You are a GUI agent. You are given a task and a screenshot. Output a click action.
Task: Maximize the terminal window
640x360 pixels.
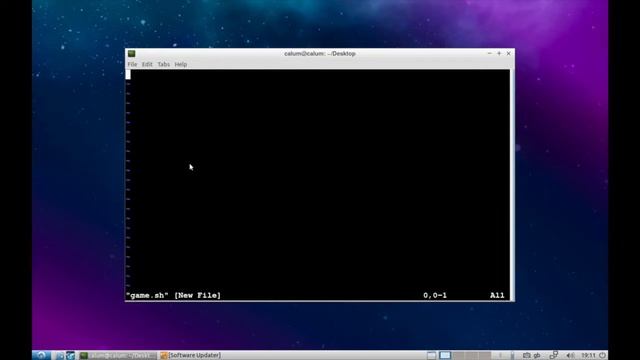click(499, 53)
